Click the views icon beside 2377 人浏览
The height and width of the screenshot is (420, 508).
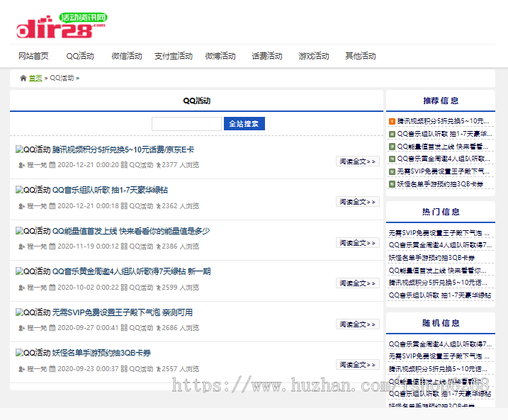[159, 165]
